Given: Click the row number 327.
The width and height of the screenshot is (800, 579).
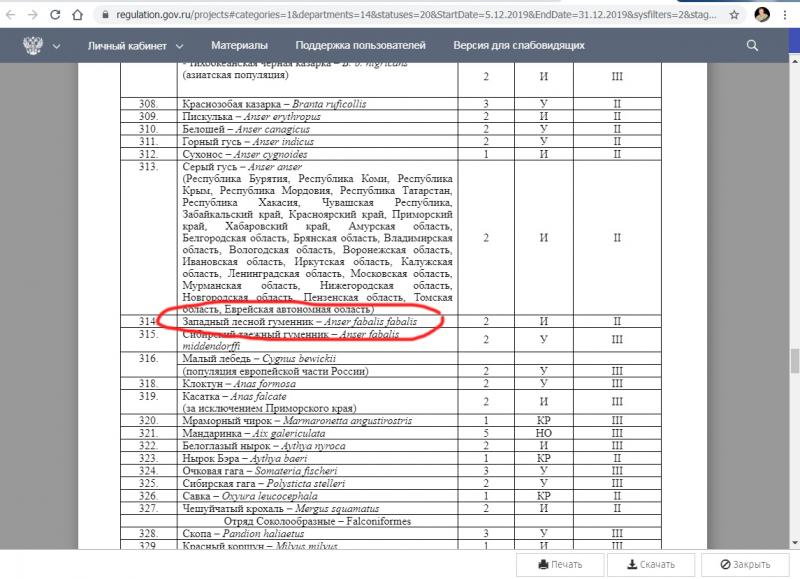Looking at the screenshot, I should point(148,509).
